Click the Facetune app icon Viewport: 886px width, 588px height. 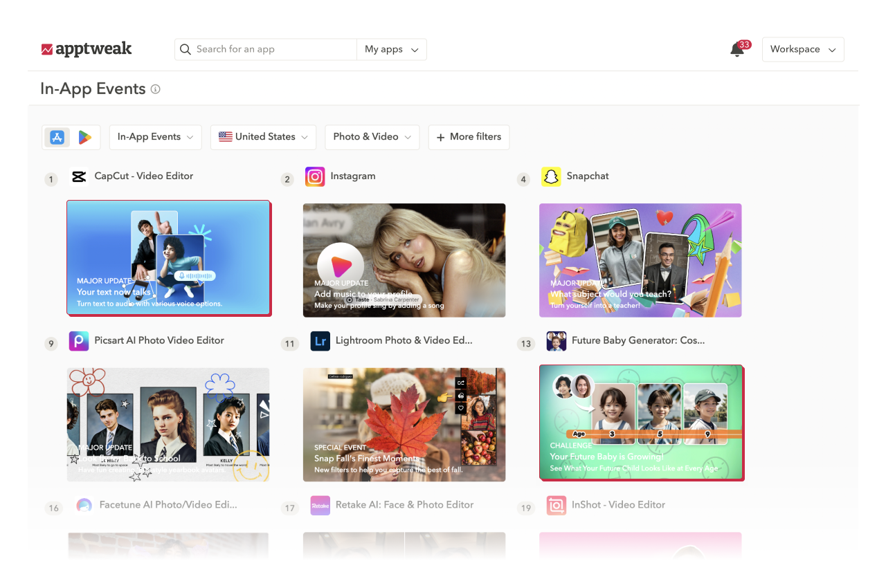[84, 506]
